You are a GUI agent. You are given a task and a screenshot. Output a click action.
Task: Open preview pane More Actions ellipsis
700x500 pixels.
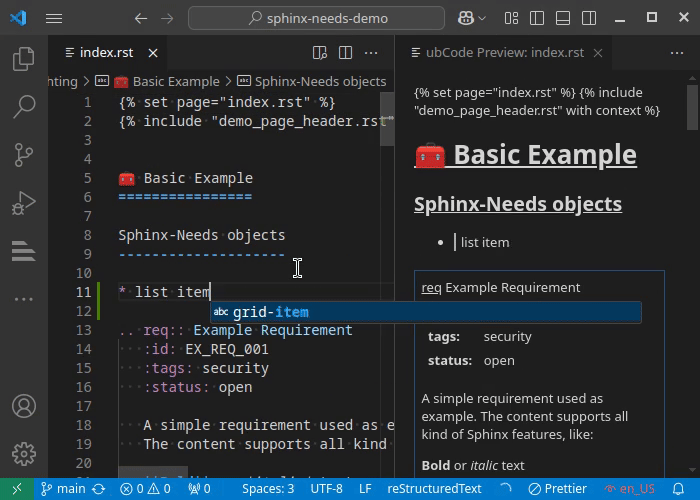point(677,53)
